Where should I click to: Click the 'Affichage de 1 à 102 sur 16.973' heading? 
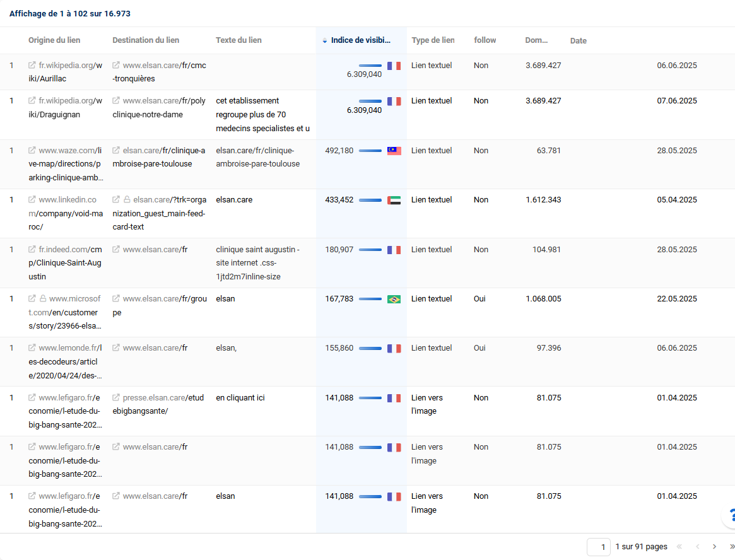click(x=70, y=14)
